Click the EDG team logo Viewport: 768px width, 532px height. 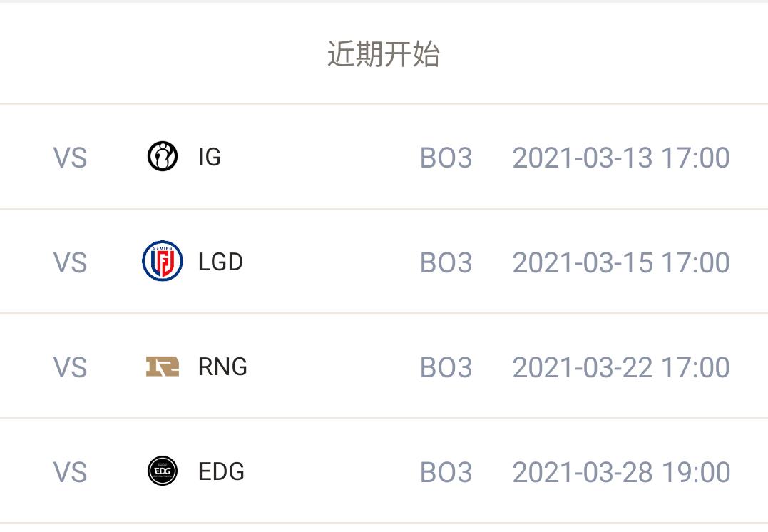[163, 471]
